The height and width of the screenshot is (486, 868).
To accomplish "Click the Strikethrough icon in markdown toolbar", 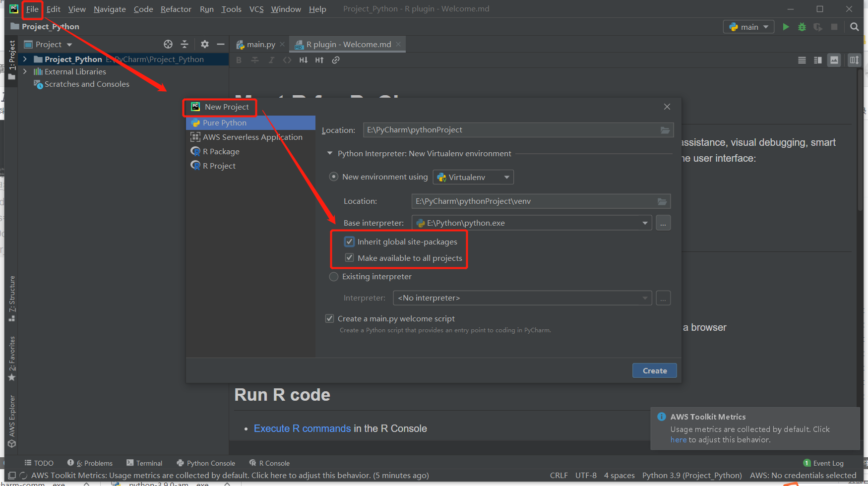I will click(x=255, y=60).
